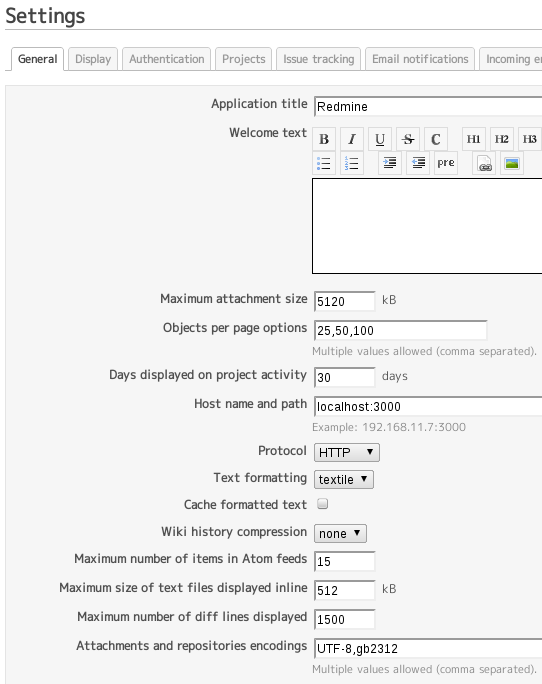542x684 pixels.
Task: Toggle Cache formatted text checkbox
Action: point(322,504)
